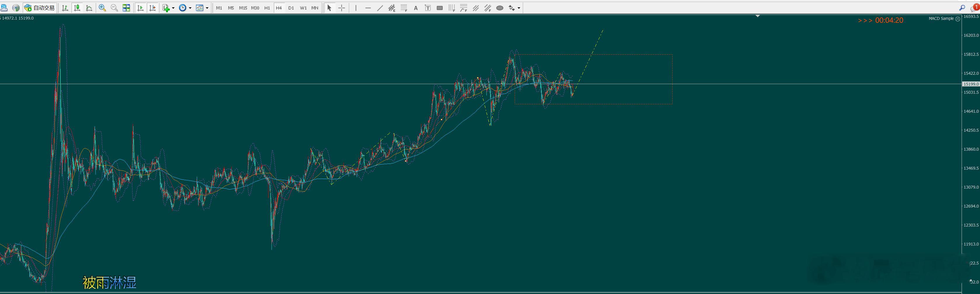This screenshot has width=980, height=294.
Task: Select the parallel lines channel tool
Action: coord(476,8)
